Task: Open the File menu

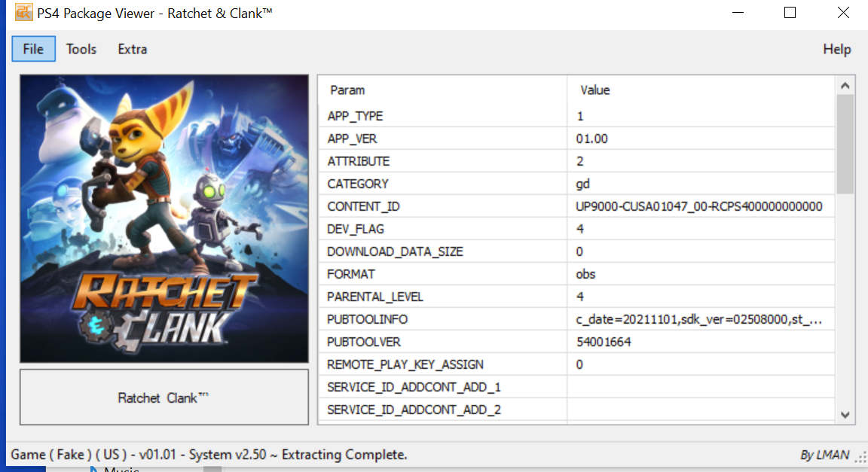Action: point(33,49)
